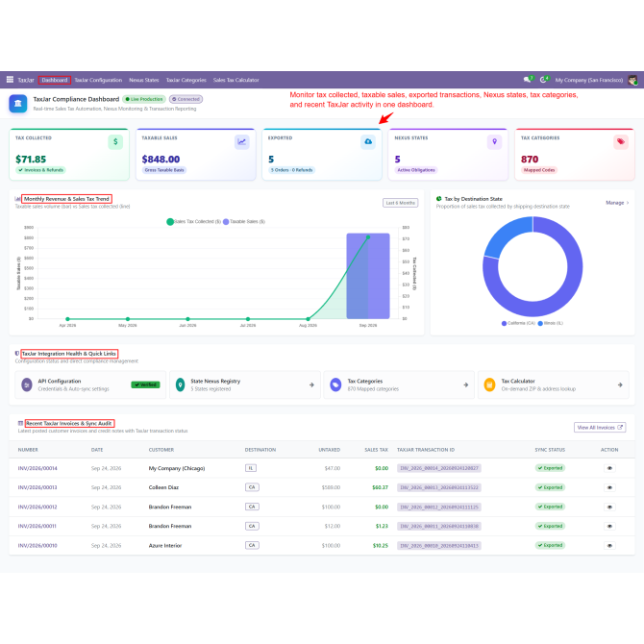Open the activities clock icon in top bar
This screenshot has width=644, height=644.
pyautogui.click(x=544, y=80)
